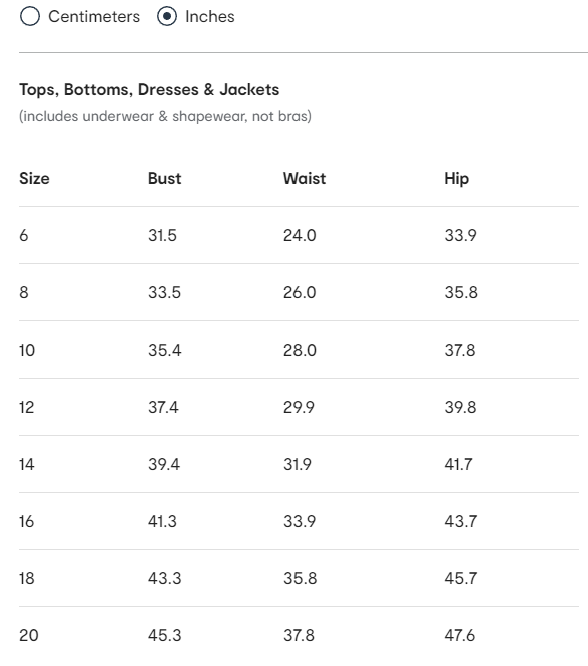Image resolution: width=588 pixels, height=666 pixels.
Task: Click hip value 47.6 for size 20
Action: 460,635
